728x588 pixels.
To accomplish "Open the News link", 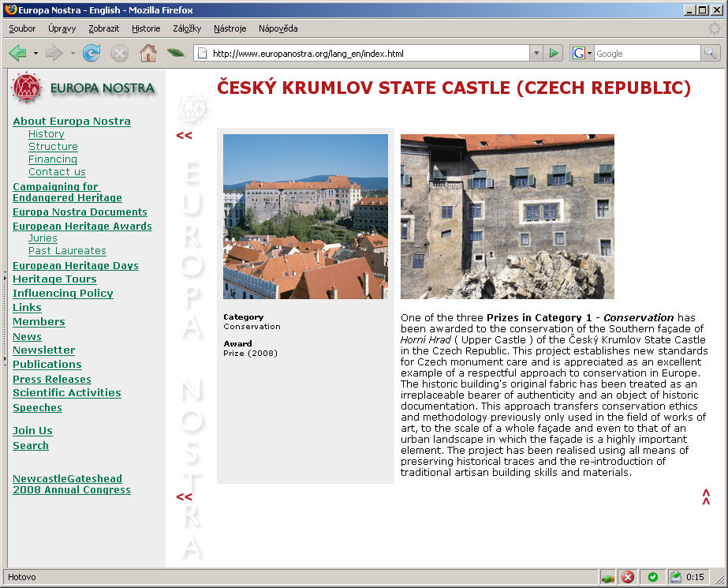I will [27, 337].
